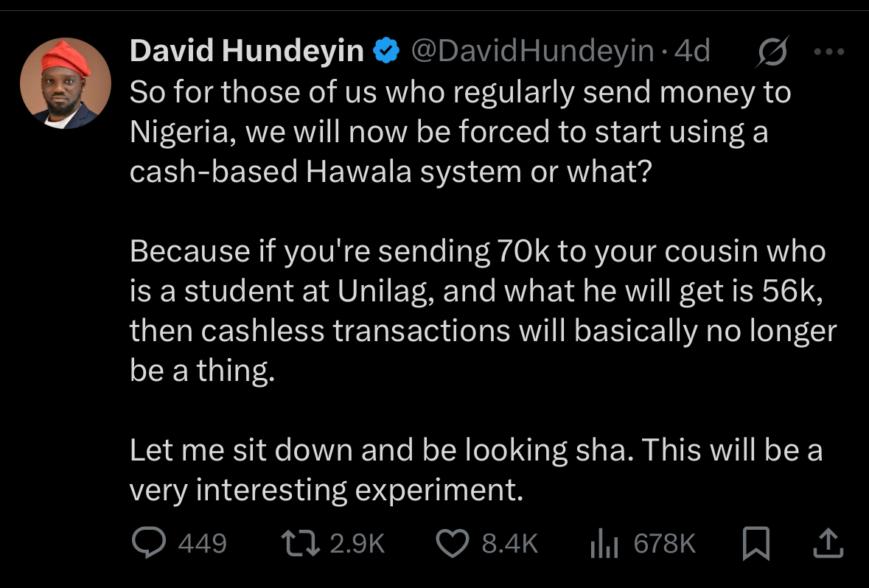The height and width of the screenshot is (588, 869).
Task: Click the blue verified badge
Action: point(386,51)
